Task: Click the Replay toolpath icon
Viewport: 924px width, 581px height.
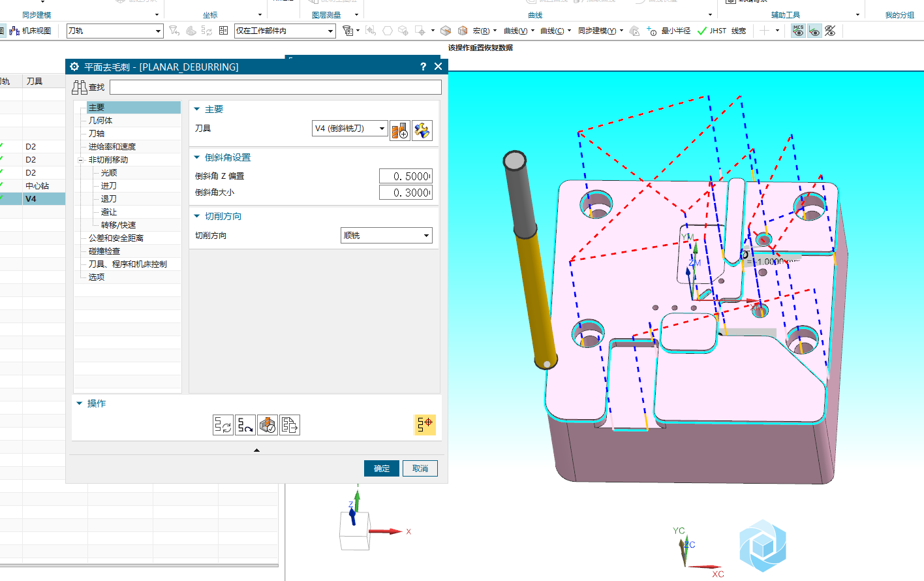Action: point(245,425)
